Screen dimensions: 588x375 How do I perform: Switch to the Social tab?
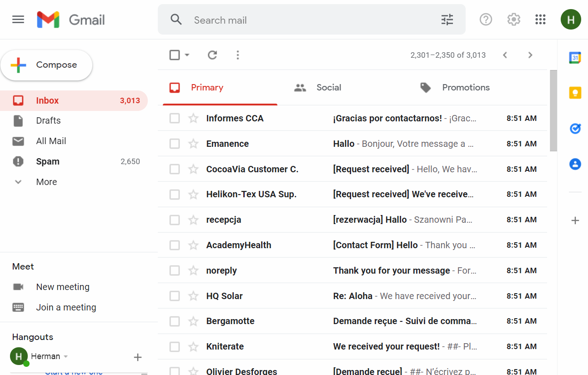click(x=328, y=87)
